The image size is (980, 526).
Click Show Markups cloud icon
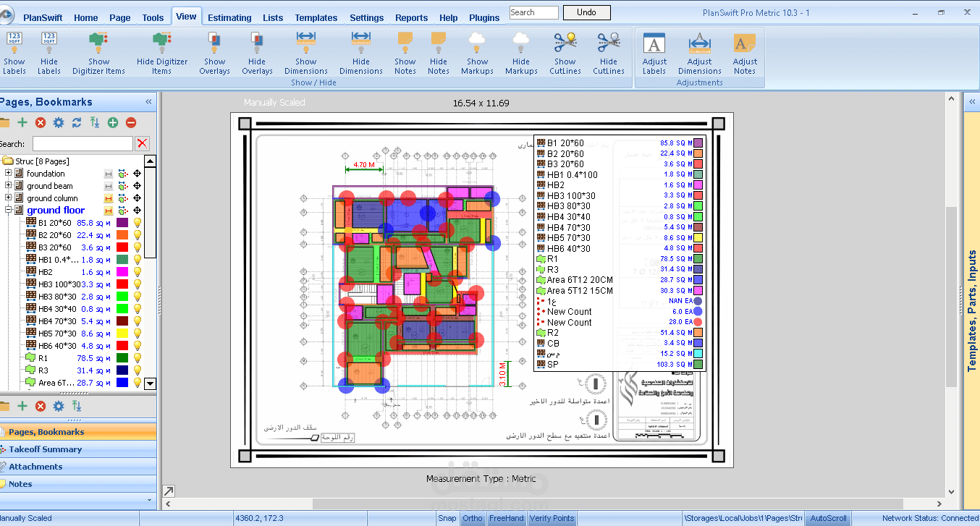pos(477,41)
